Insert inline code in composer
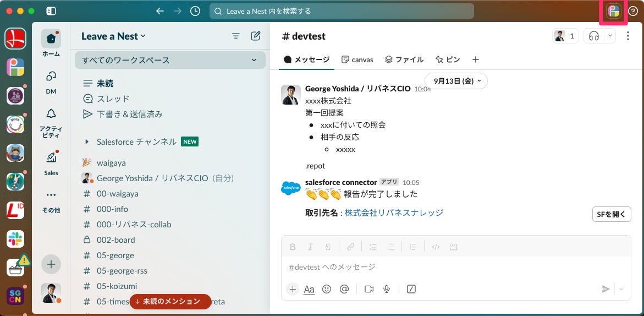The height and width of the screenshot is (316, 644). [436, 247]
